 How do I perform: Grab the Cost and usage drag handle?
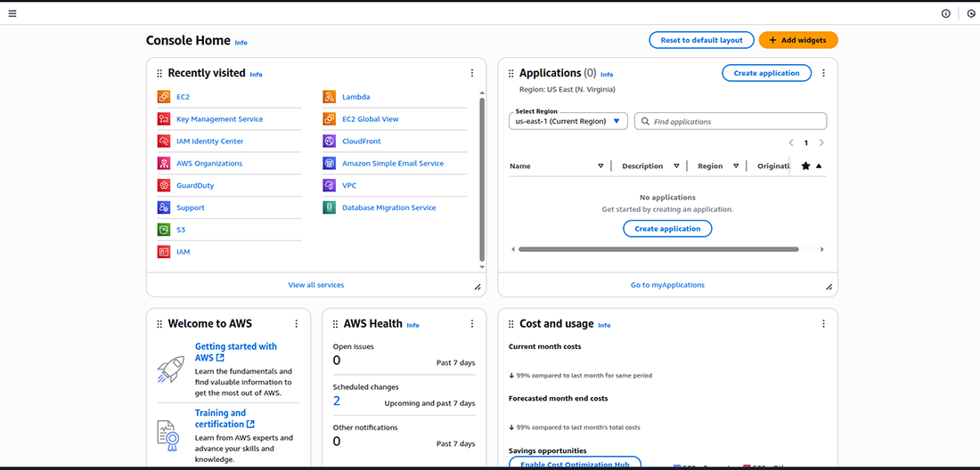pyautogui.click(x=511, y=324)
